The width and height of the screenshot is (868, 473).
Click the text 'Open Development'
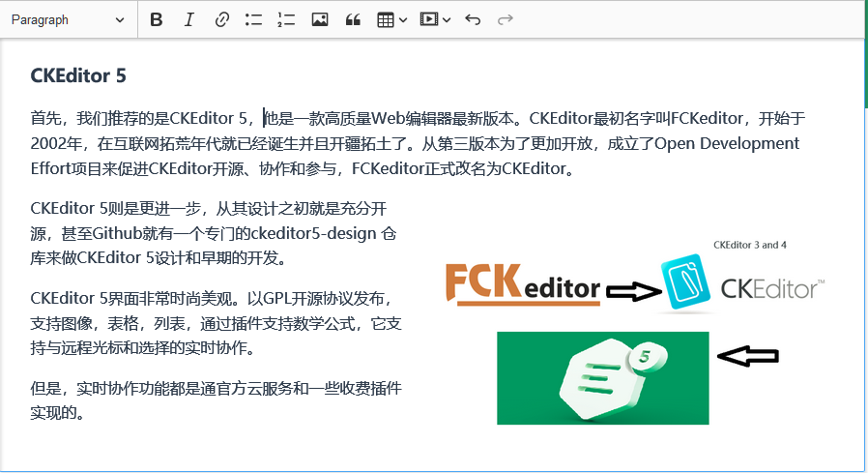pos(727,144)
